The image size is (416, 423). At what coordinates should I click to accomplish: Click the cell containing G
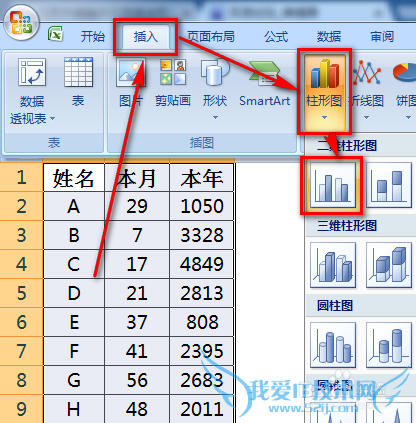click(x=74, y=380)
